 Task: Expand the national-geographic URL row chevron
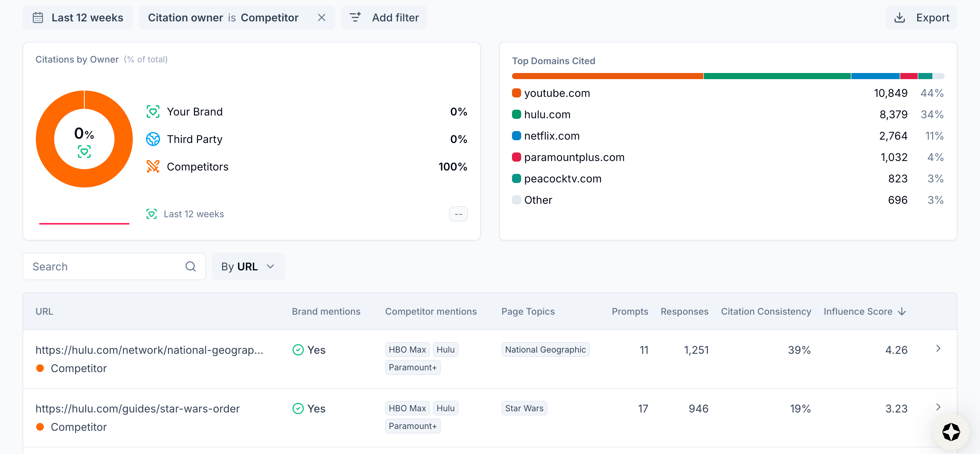pyautogui.click(x=938, y=349)
